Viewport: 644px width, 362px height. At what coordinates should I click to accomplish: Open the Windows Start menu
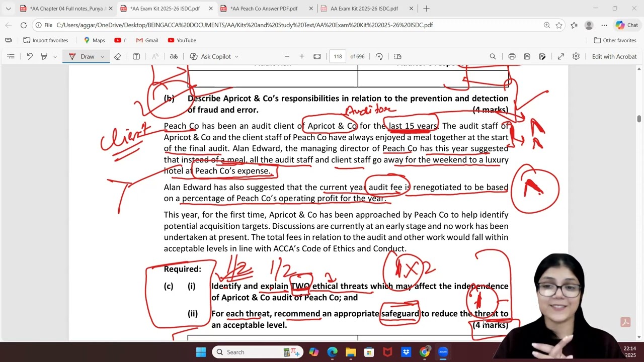201,352
